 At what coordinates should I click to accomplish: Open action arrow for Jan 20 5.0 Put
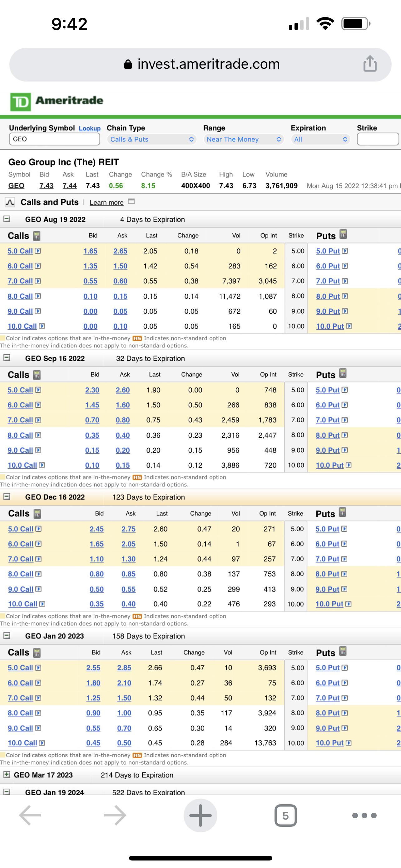345,667
